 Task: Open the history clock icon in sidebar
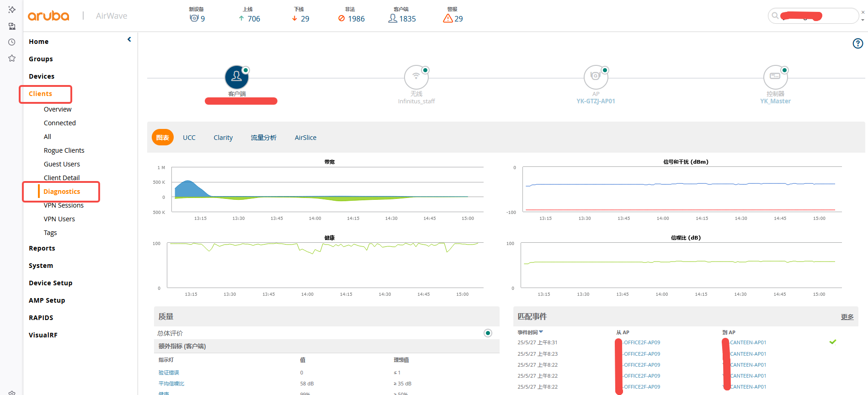(x=12, y=42)
